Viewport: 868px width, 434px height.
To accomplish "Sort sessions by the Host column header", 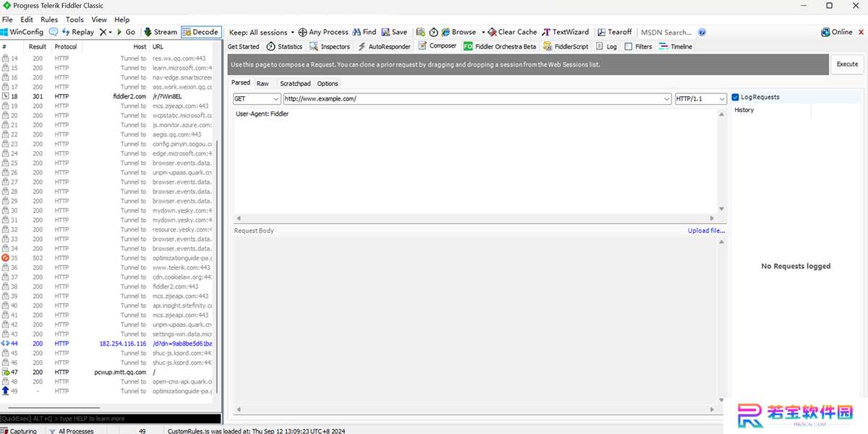I will click(x=116, y=46).
